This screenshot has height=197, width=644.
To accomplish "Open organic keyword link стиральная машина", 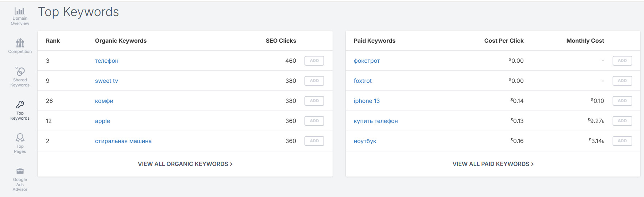I will (x=123, y=141).
